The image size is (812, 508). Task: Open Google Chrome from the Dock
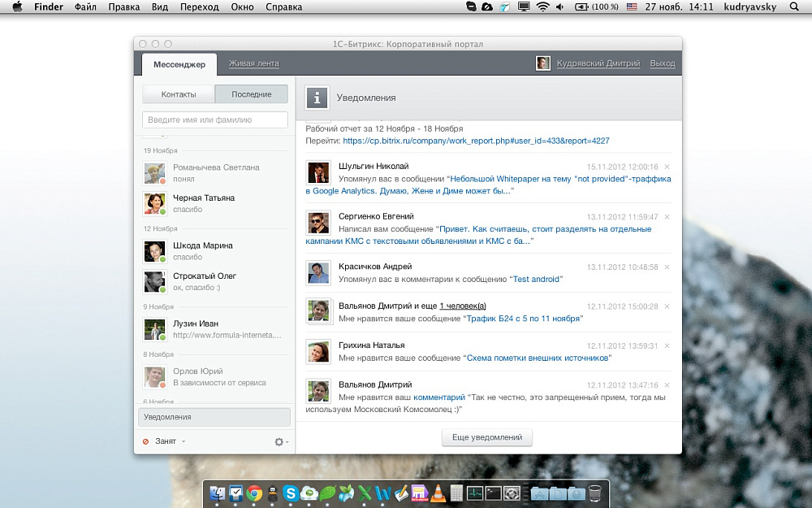[253, 493]
